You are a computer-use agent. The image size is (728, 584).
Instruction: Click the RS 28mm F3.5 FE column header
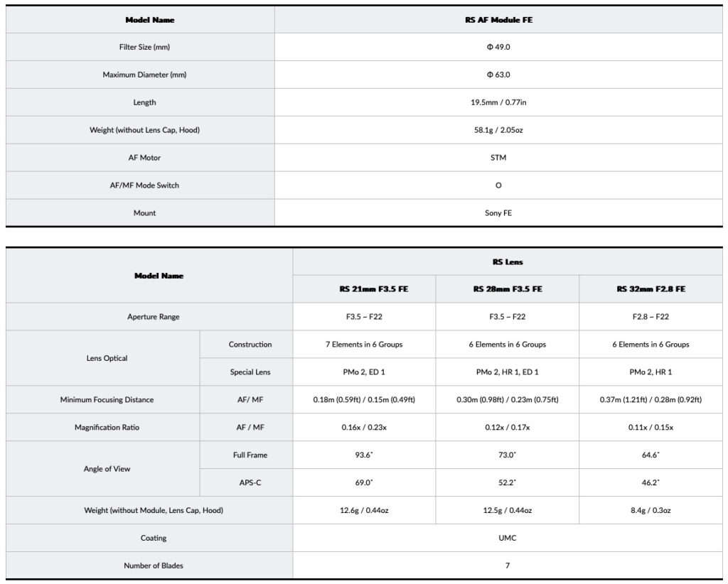(507, 289)
